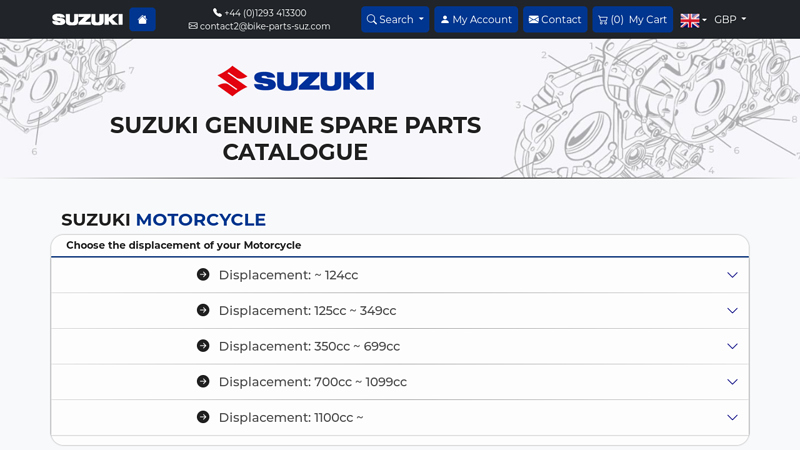View My Cart with (0) items

click(x=633, y=19)
